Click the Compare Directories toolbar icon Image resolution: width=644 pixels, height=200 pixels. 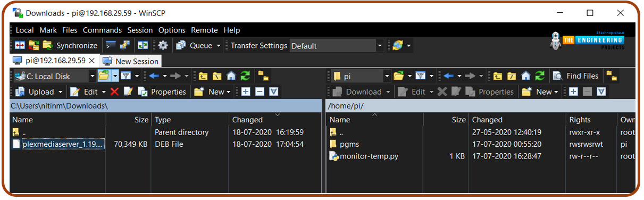[20, 46]
